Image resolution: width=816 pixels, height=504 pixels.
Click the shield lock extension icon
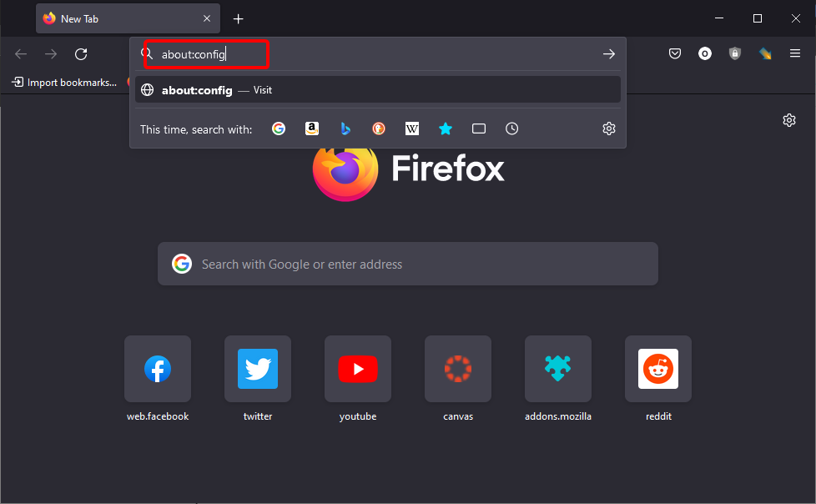[735, 53]
